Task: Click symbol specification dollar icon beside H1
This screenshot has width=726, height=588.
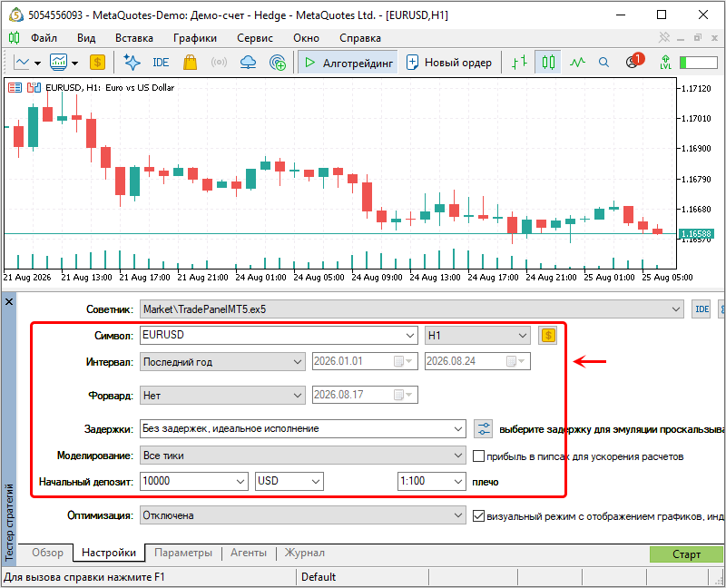Action: [x=548, y=335]
